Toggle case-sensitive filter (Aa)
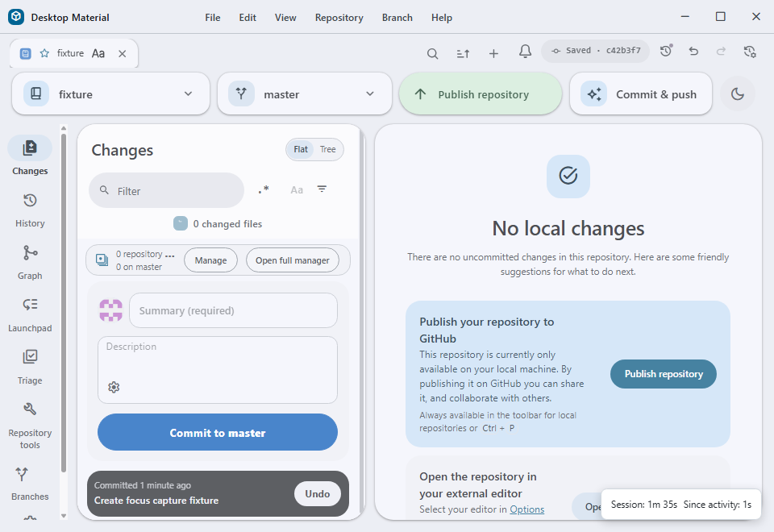 (297, 190)
